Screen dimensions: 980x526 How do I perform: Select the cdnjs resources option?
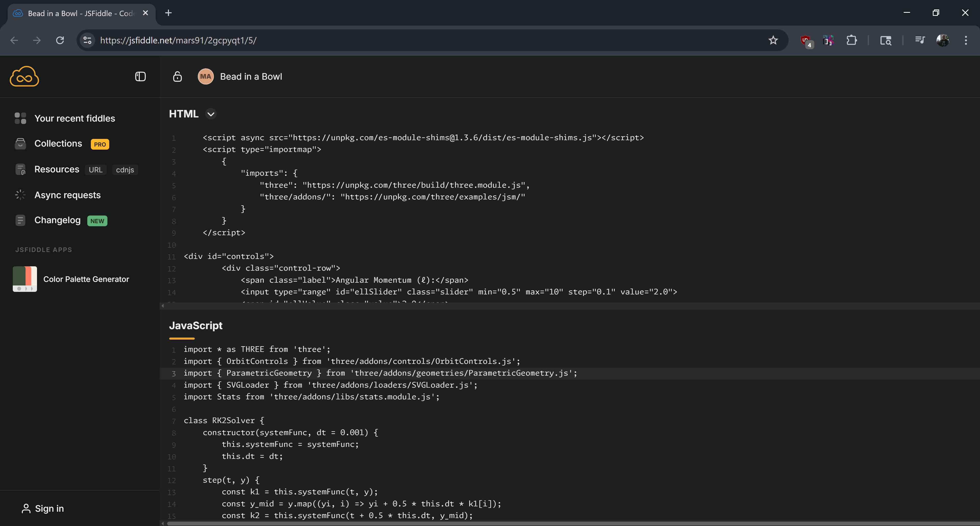(125, 170)
